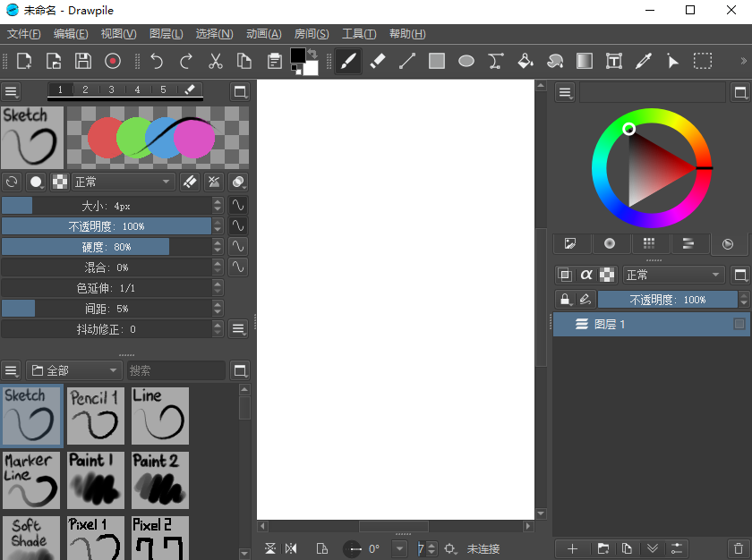Screen dimensions: 752x560
Task: Click the brush 搜索 search field
Action: (176, 370)
